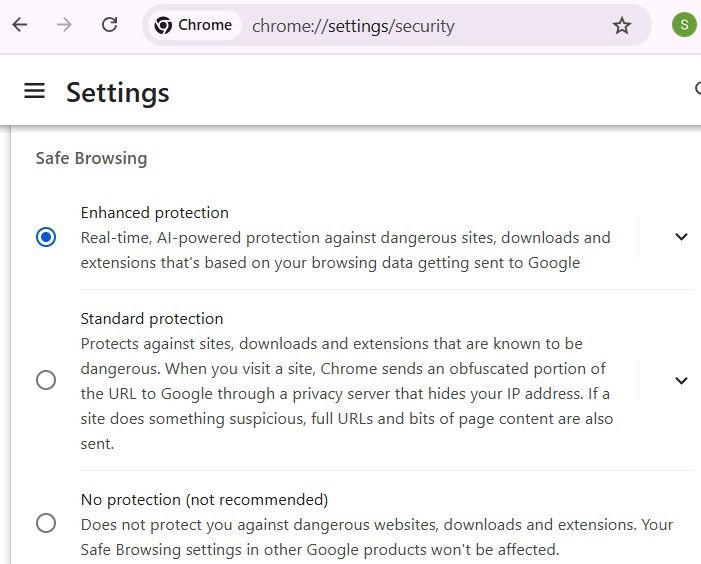The image size is (701, 564).
Task: Go back to the previous page
Action: pyautogui.click(x=20, y=25)
